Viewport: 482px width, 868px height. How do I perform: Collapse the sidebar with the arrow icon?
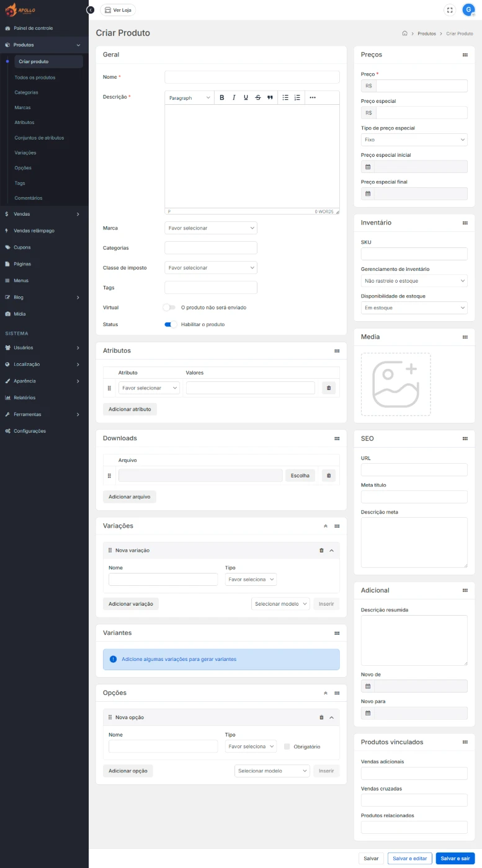[91, 10]
